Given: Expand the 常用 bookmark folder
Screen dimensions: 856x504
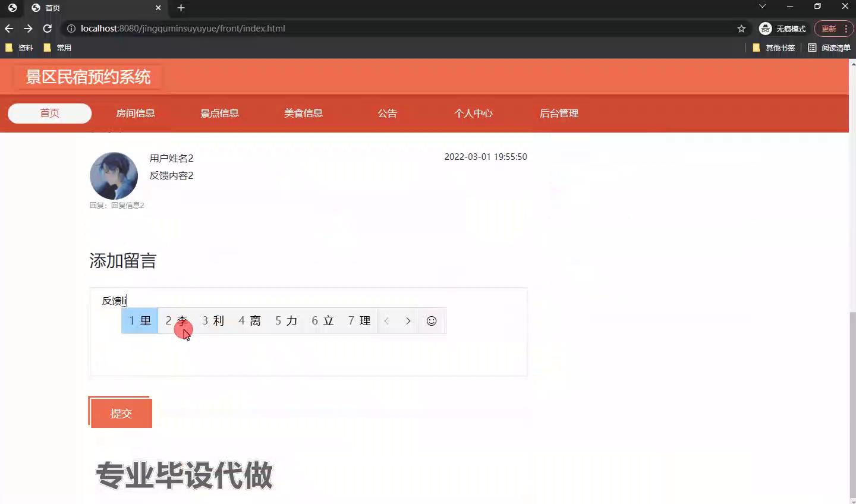Looking at the screenshot, I should pyautogui.click(x=57, y=48).
